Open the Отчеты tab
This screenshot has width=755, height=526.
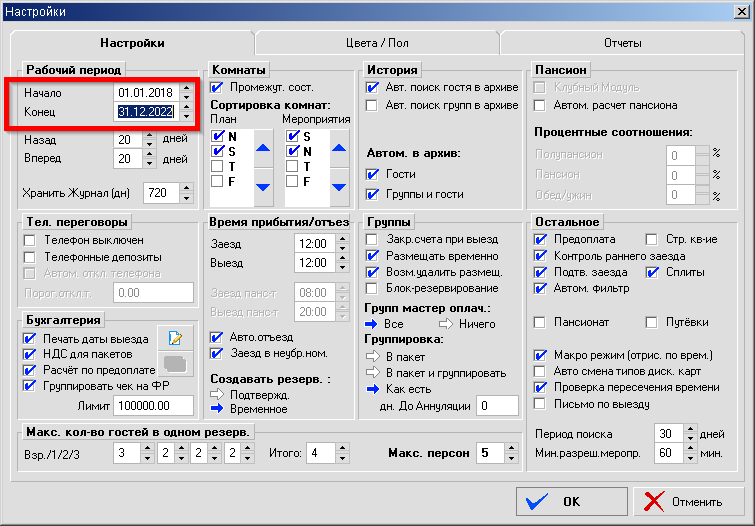click(622, 43)
